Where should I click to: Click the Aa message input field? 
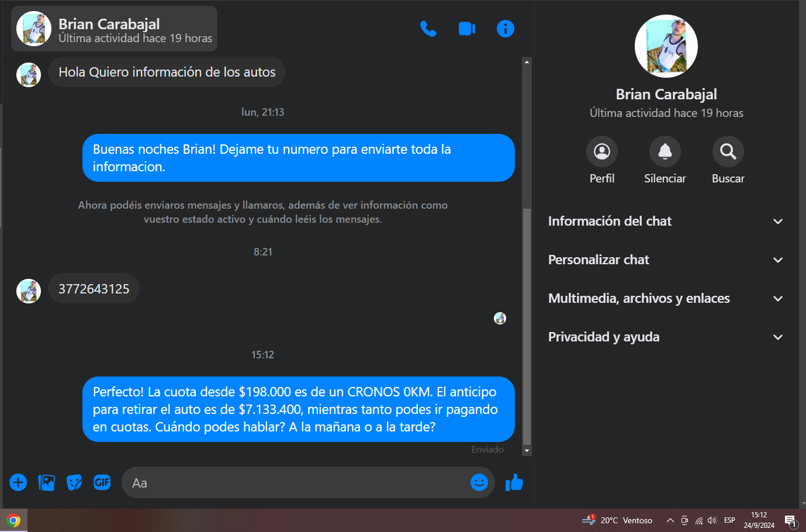[295, 483]
